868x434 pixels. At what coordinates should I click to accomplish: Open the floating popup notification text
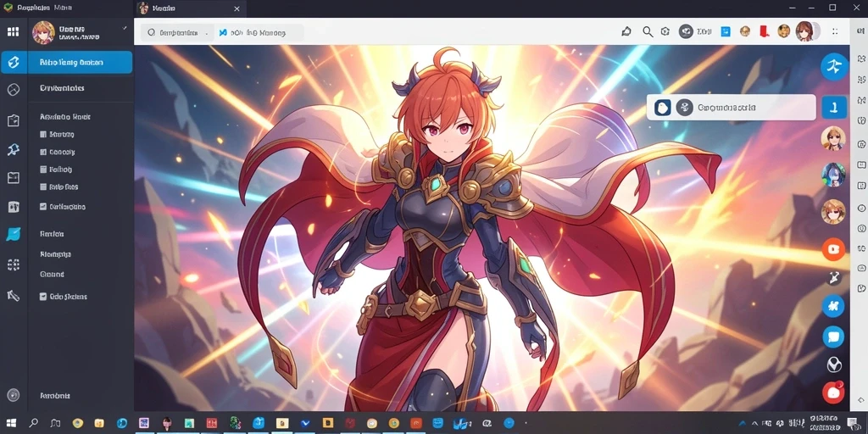point(726,108)
